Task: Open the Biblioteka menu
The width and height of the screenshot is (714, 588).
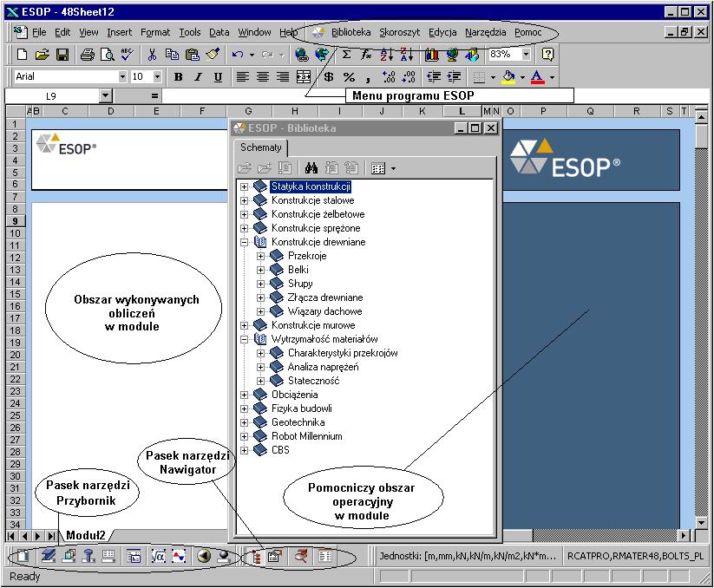Action: pyautogui.click(x=350, y=32)
